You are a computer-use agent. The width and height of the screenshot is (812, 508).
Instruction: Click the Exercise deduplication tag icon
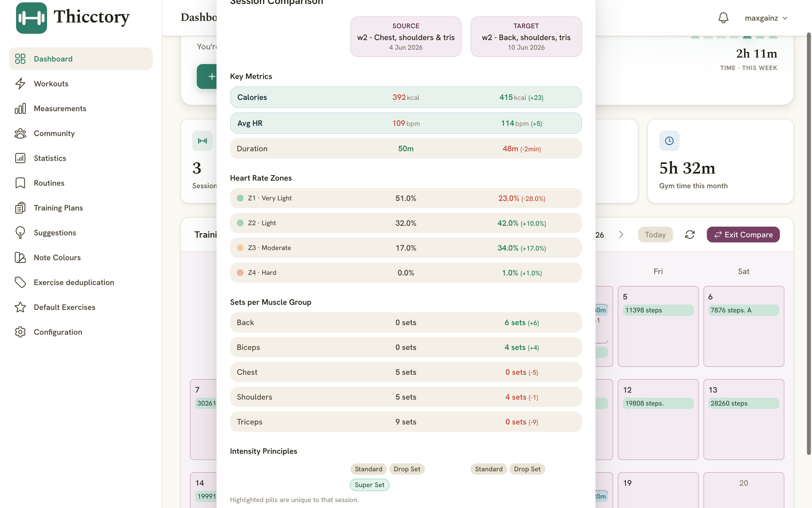(20, 283)
